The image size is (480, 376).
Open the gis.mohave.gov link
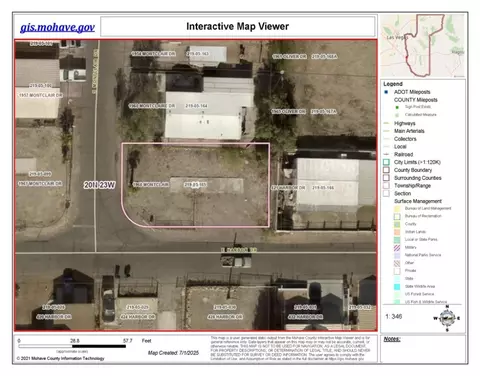[57, 27]
